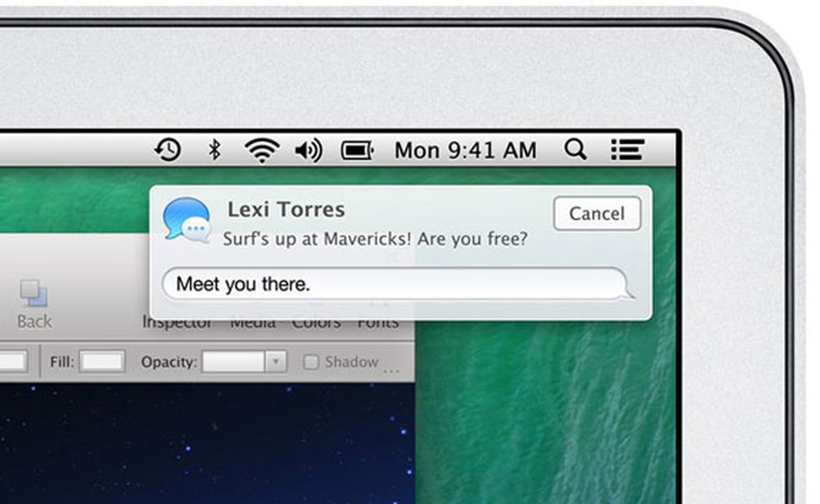The width and height of the screenshot is (820, 504).
Task: Cancel the message reply
Action: pos(596,214)
